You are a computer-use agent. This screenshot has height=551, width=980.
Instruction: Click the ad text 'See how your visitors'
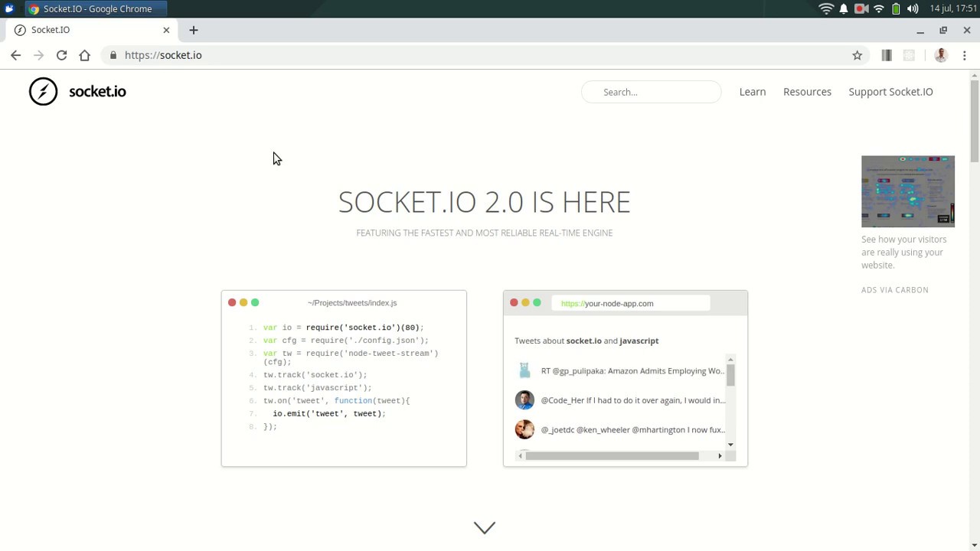[x=903, y=240]
